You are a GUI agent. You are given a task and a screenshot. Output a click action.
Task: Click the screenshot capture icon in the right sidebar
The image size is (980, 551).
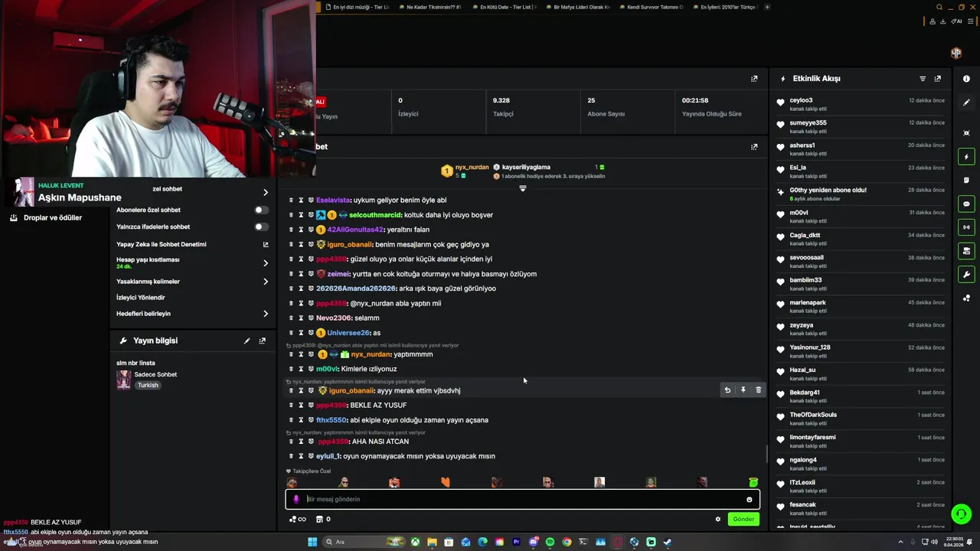coord(966,133)
